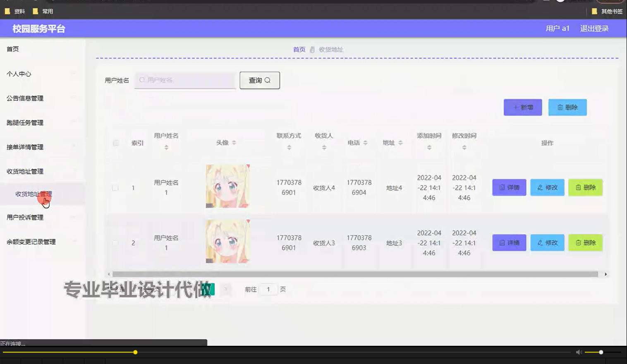
Task: Click 修改 for 收货人3 row
Action: coord(547,243)
